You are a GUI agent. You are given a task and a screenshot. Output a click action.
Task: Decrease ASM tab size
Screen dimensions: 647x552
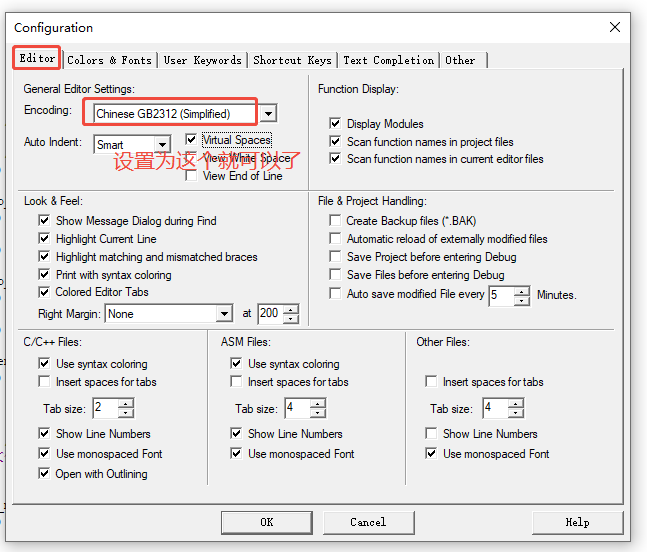[318, 413]
